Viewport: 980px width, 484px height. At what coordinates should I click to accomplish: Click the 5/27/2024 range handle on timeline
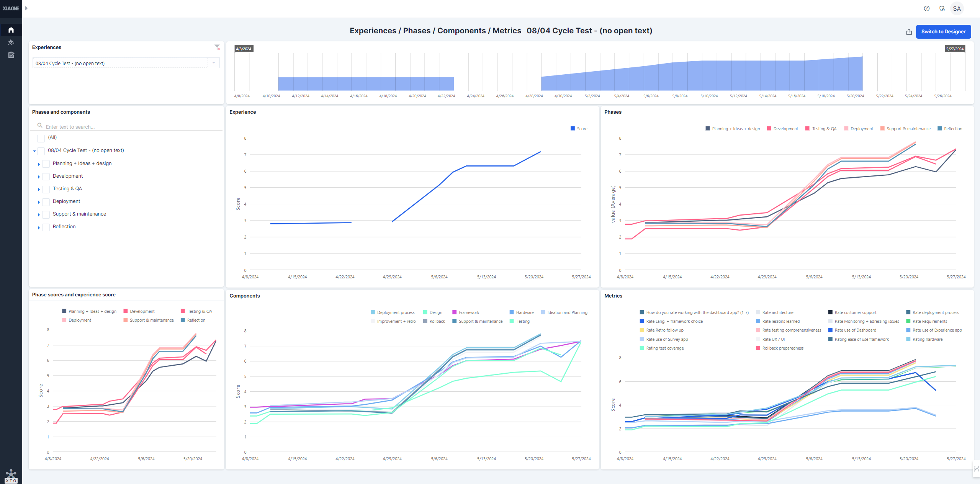click(x=954, y=49)
